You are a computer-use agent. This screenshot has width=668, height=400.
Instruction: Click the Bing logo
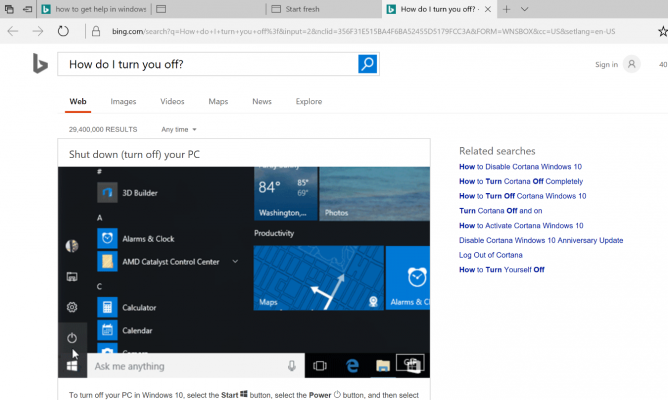[x=40, y=63]
